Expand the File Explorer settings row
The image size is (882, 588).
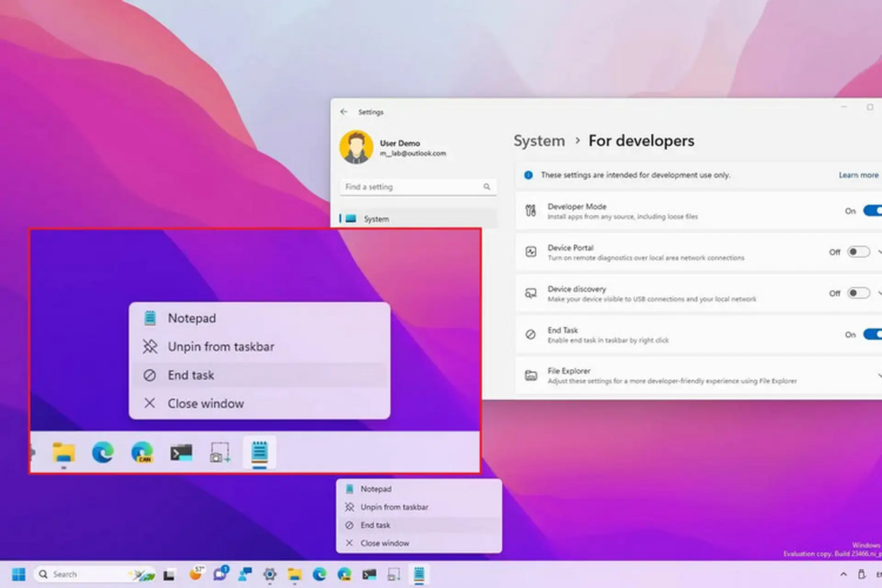pyautogui.click(x=879, y=376)
